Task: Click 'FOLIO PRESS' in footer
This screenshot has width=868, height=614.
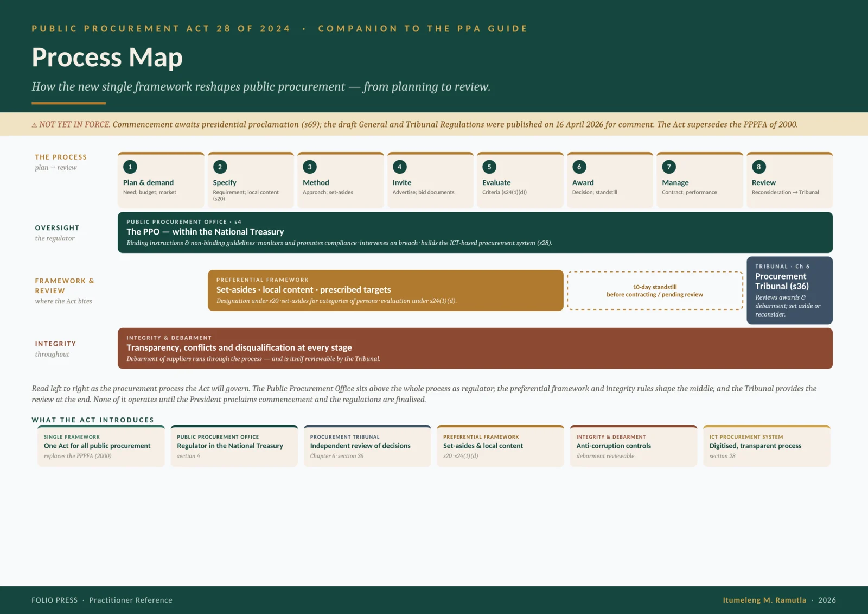Action: tap(54, 600)
